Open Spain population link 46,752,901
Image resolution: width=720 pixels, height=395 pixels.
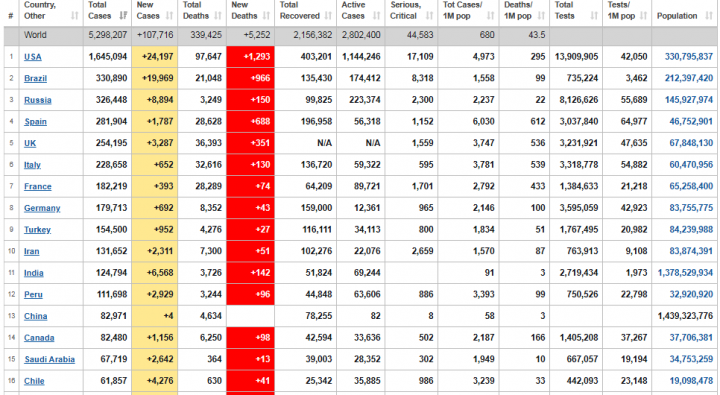click(691, 122)
